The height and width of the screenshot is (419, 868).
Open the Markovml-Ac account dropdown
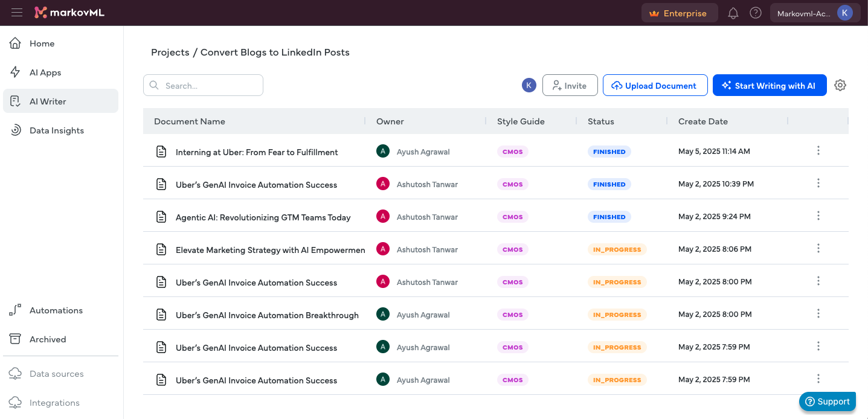[x=815, y=13]
